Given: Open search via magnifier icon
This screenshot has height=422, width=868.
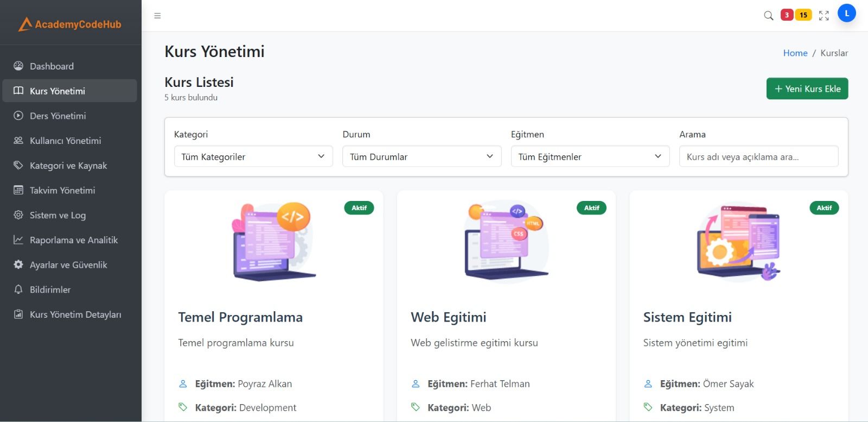Looking at the screenshot, I should click(x=768, y=15).
